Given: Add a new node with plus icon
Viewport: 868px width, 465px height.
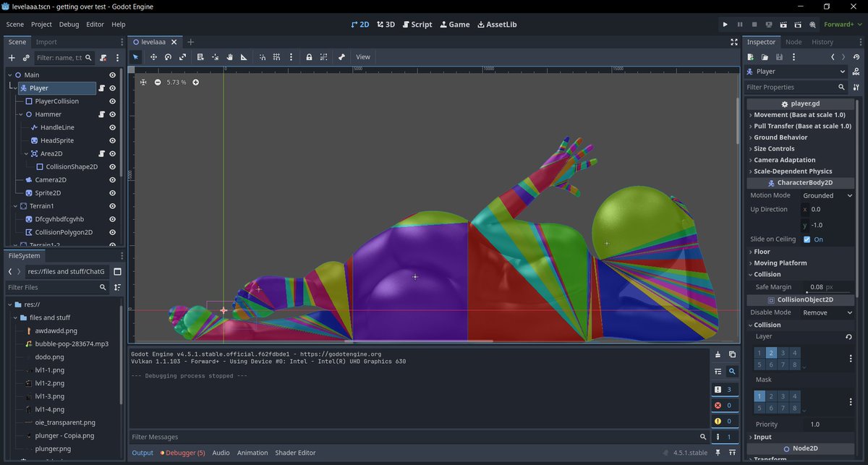Looking at the screenshot, I should pos(12,57).
